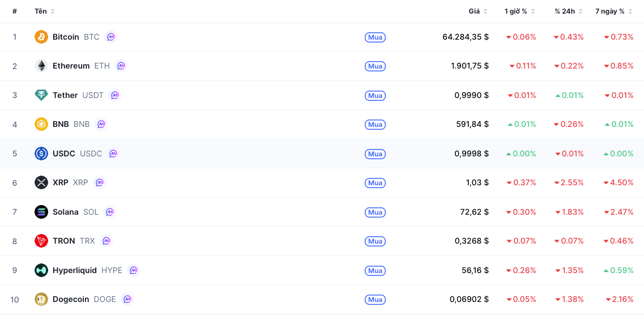This screenshot has width=644, height=315.
Task: Open the chat bubble icon beside USDC ticker
Action: click(x=113, y=154)
